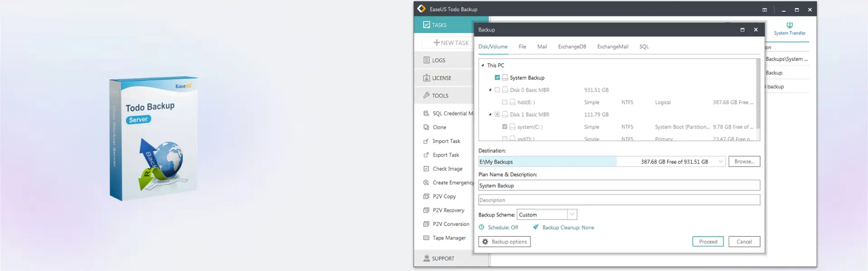868x271 pixels.
Task: Click the Schedule clock icon
Action: [481, 227]
